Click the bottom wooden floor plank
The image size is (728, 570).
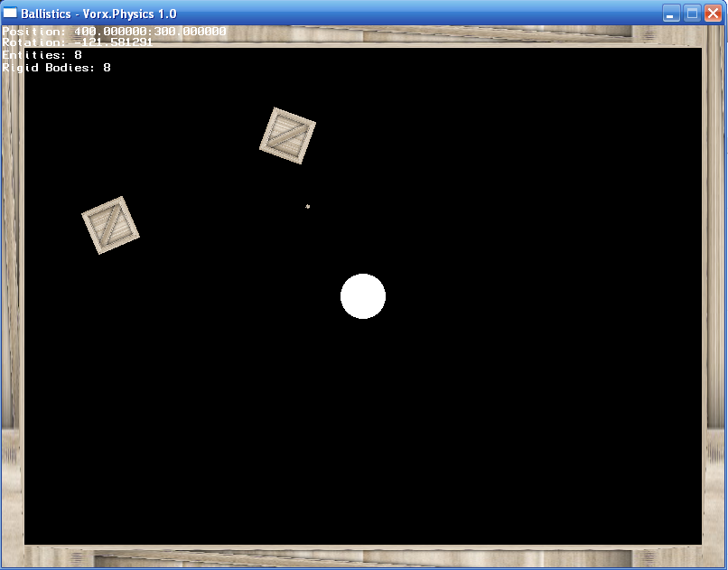point(361,556)
